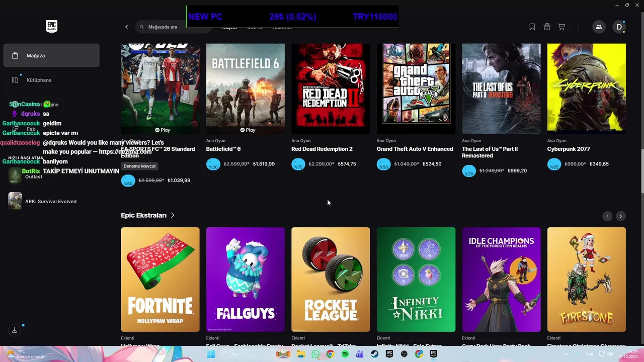Open the friends list icon
This screenshot has width=644, height=362.
599,27
